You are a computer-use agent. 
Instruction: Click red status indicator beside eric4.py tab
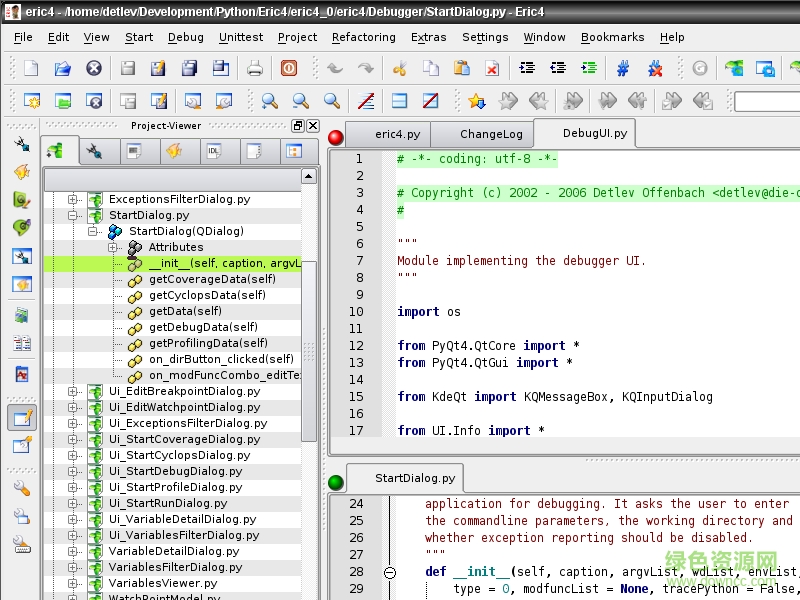[x=336, y=137]
